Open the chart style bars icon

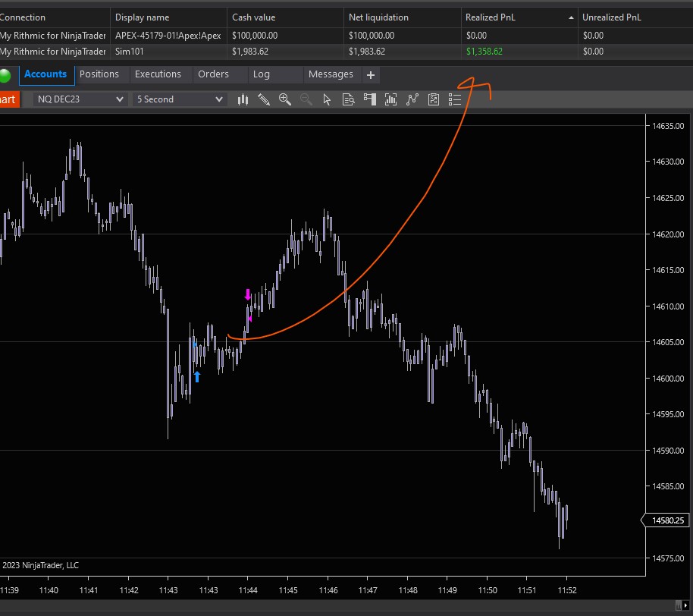click(243, 99)
